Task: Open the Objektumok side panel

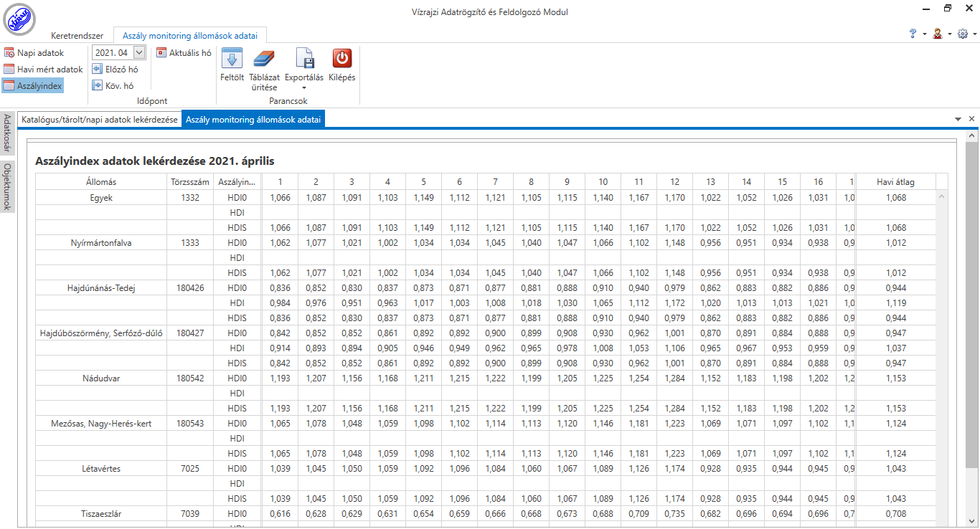Action: [x=7, y=187]
